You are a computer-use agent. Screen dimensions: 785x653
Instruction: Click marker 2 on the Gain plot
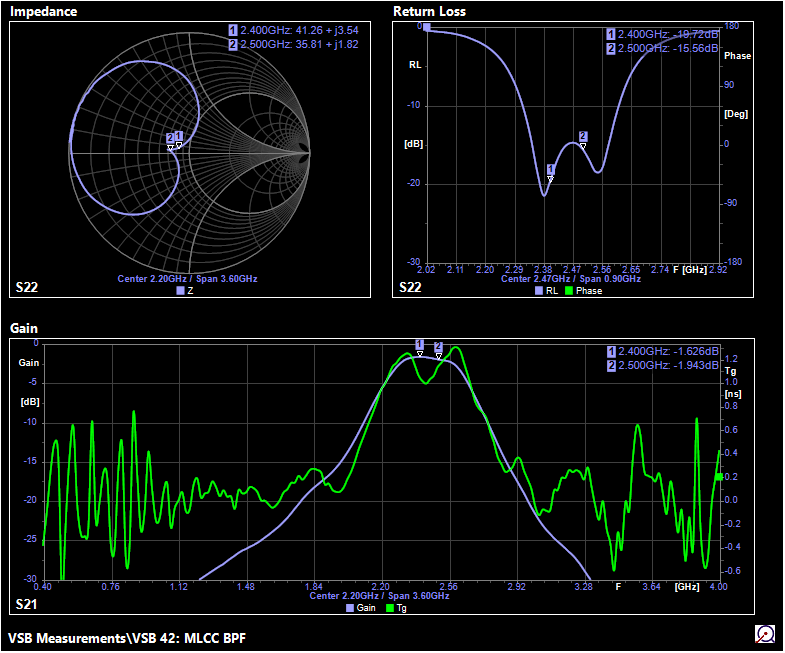pyautogui.click(x=438, y=348)
